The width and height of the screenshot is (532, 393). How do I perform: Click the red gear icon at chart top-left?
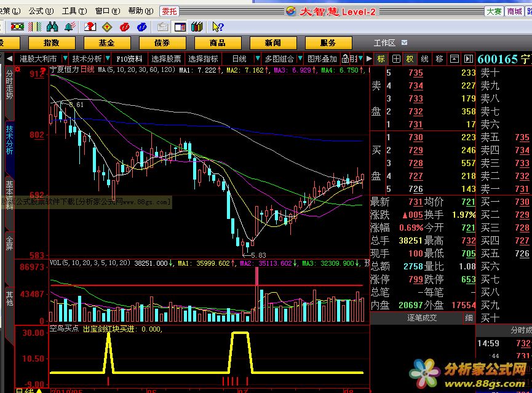click(x=17, y=69)
